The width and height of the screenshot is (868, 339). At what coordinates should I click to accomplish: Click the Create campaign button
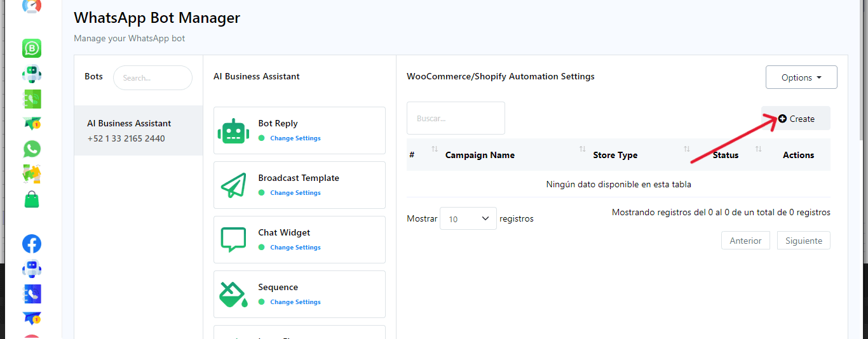click(796, 119)
